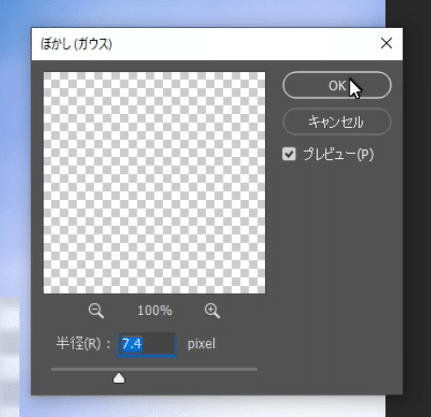Close the ぼかし (ガウス) dialog
Screen dimensions: 431x417
[x=386, y=43]
